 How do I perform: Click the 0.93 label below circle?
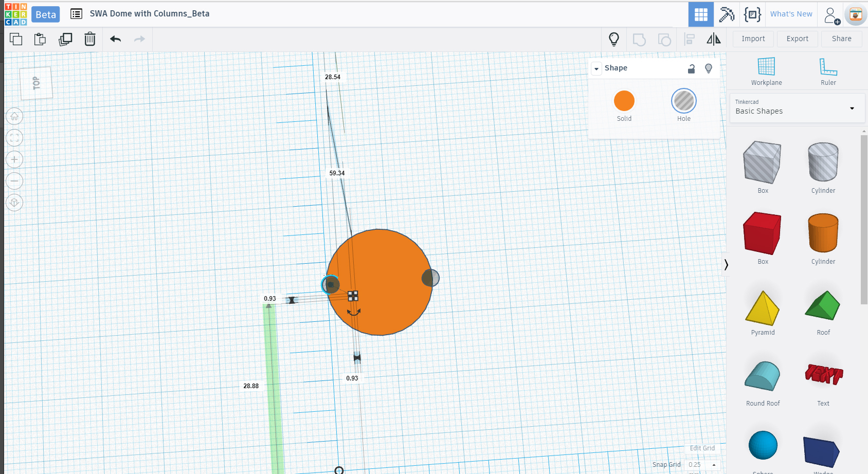click(x=352, y=378)
